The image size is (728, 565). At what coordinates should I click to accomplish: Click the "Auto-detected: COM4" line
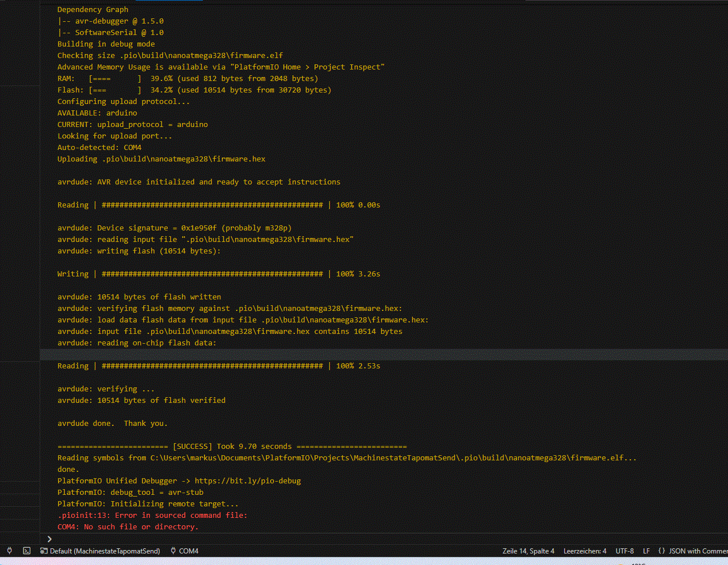pyautogui.click(x=99, y=147)
